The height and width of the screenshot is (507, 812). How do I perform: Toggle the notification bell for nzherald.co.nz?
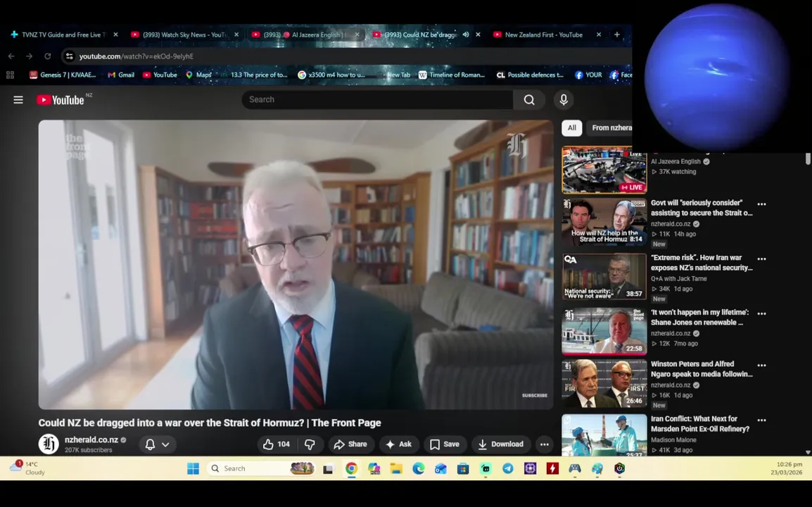click(150, 444)
